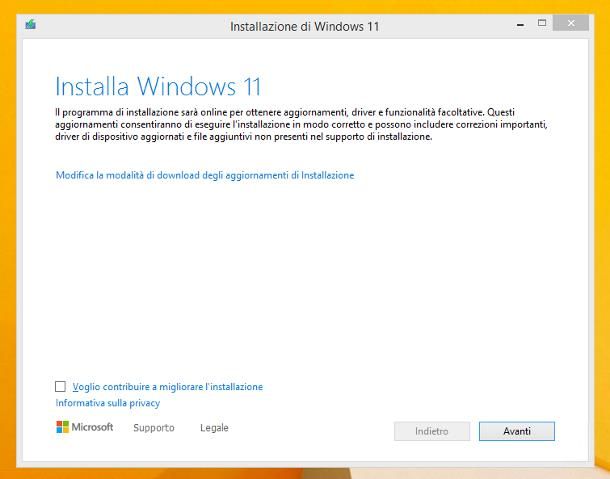Maximize the Installazione di Windows 11 window

tap(542, 23)
